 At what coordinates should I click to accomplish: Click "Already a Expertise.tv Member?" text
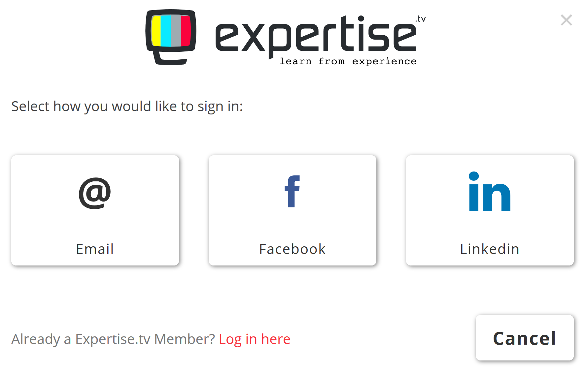point(113,339)
